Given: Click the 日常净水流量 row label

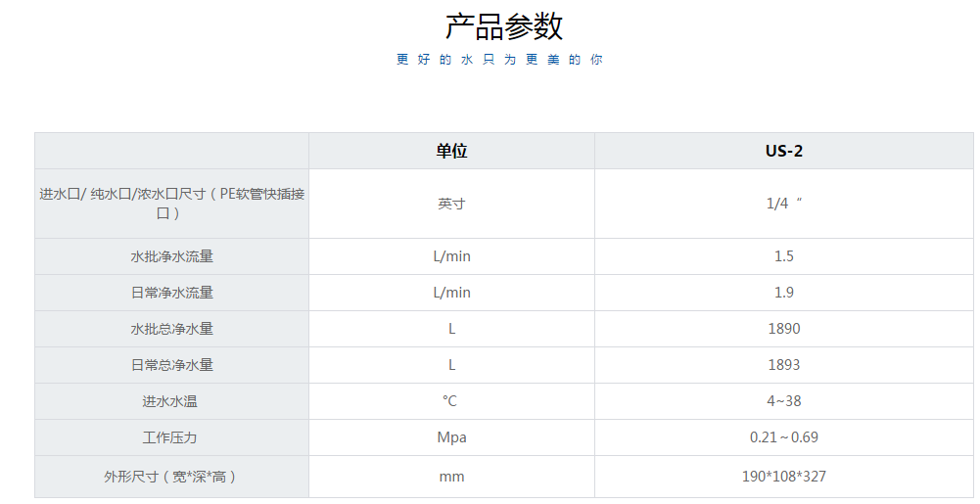Looking at the screenshot, I should tap(171, 293).
